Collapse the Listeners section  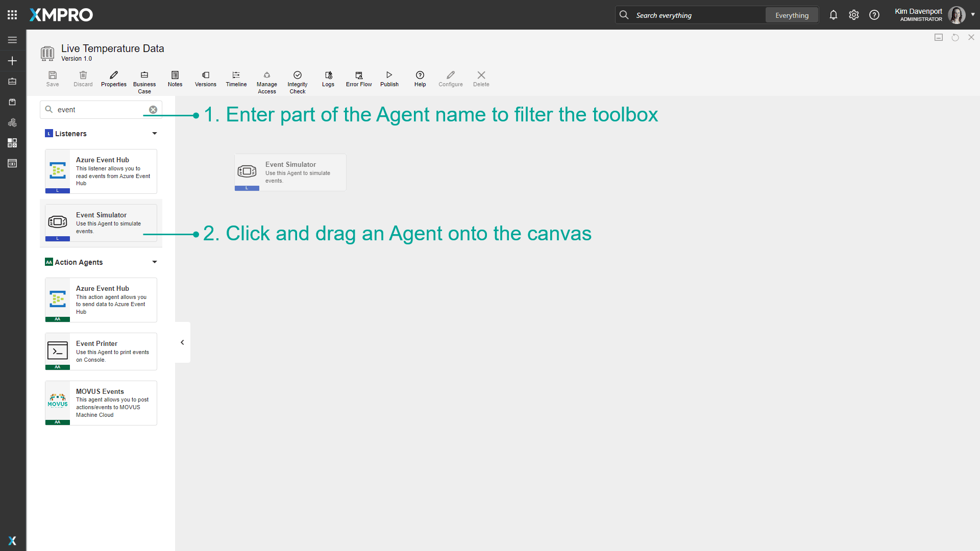tap(154, 133)
